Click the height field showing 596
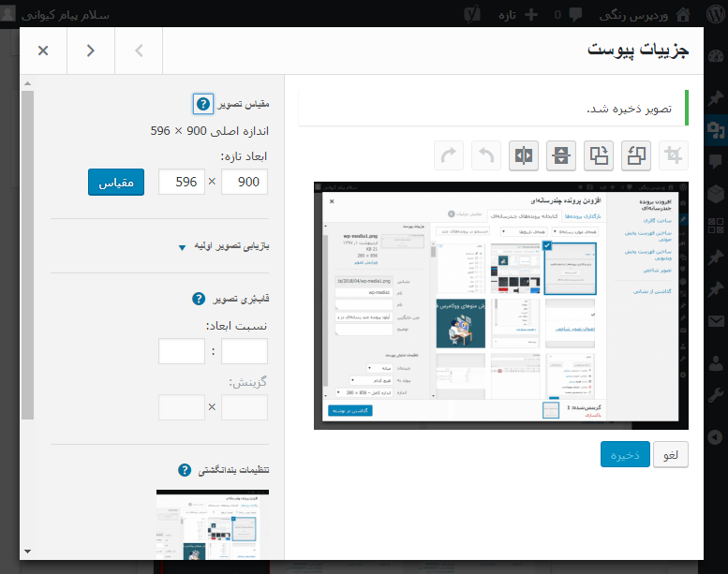The image size is (728, 574). tap(182, 182)
